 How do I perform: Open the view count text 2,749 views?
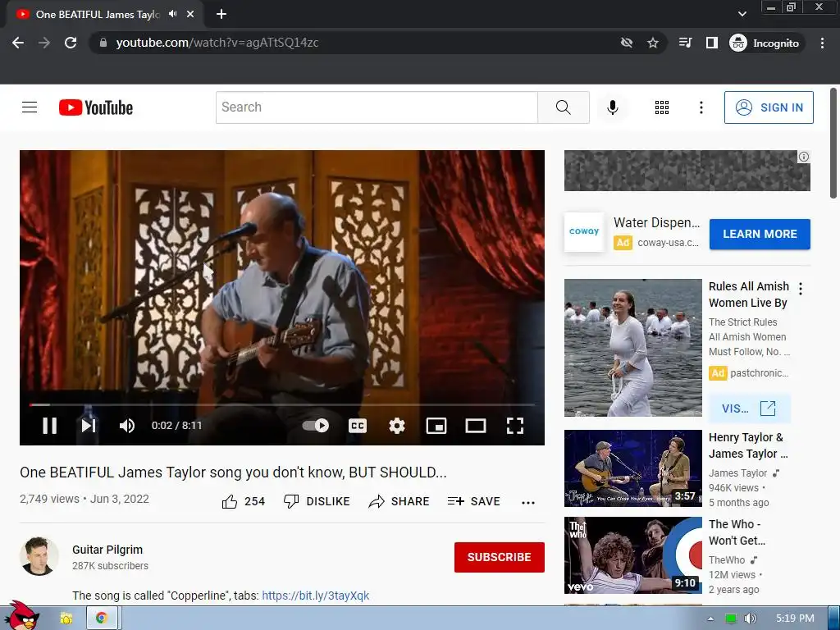tap(49, 499)
